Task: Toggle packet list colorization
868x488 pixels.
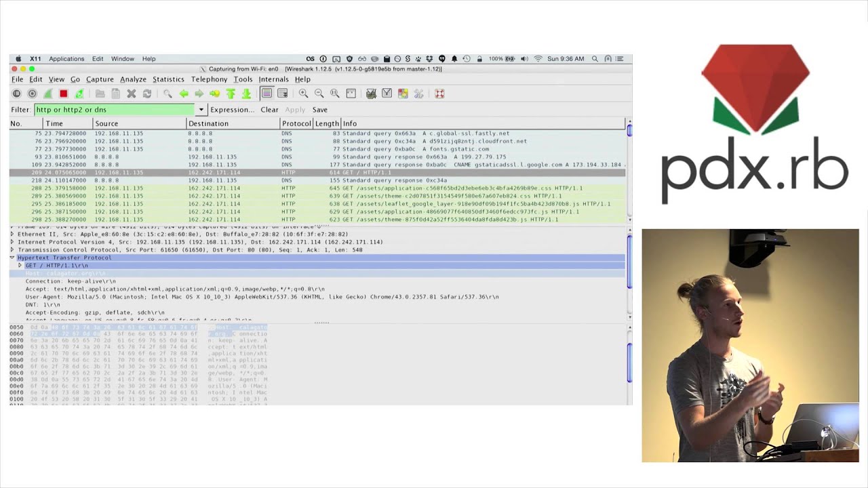Action: 267,94
